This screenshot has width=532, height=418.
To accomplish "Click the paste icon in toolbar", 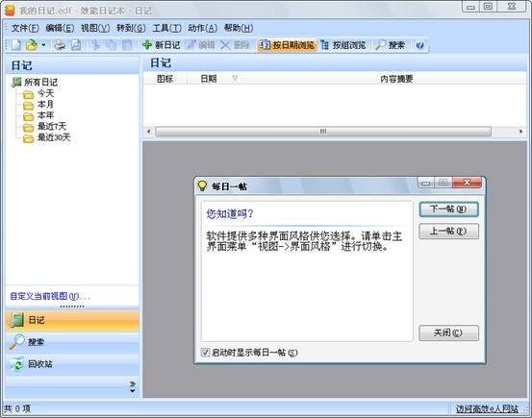I will (x=127, y=45).
